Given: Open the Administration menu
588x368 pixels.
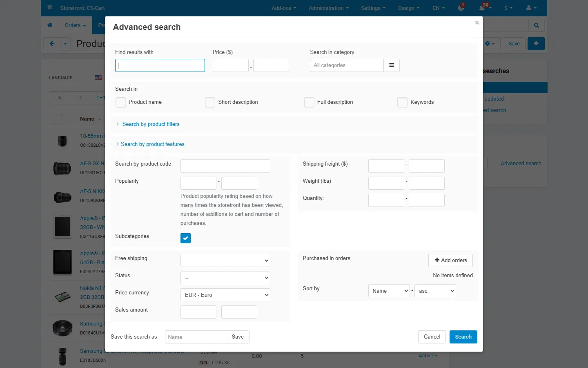Looking at the screenshot, I should (329, 8).
